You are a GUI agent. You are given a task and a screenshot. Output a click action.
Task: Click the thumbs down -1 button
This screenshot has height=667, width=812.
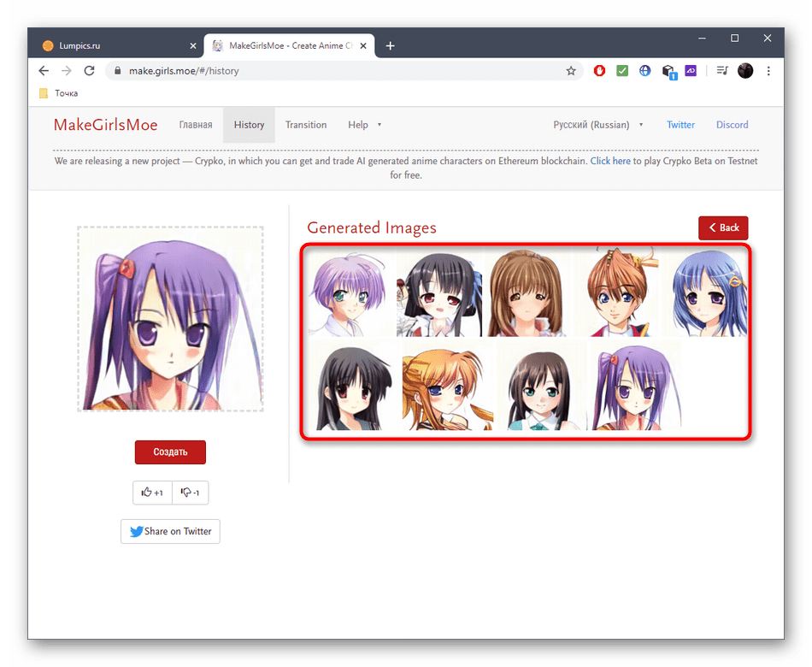[191, 493]
